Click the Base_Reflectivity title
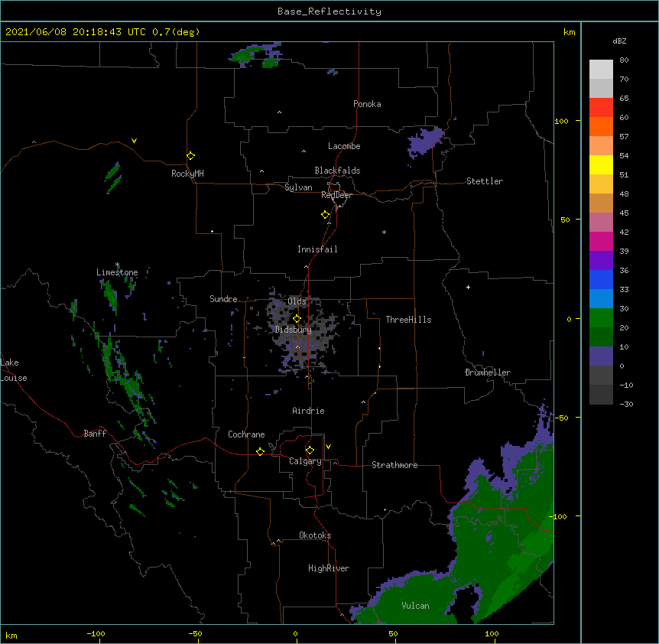This screenshot has height=644, width=659. point(329,11)
